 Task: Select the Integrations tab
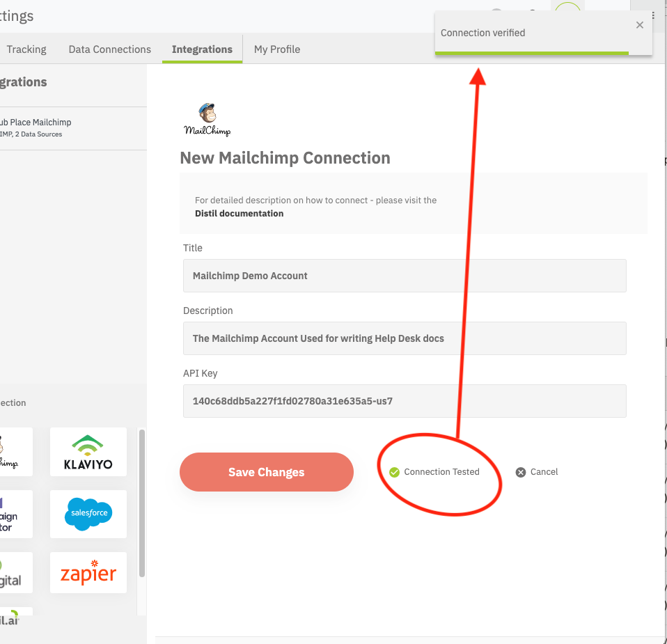pyautogui.click(x=202, y=49)
